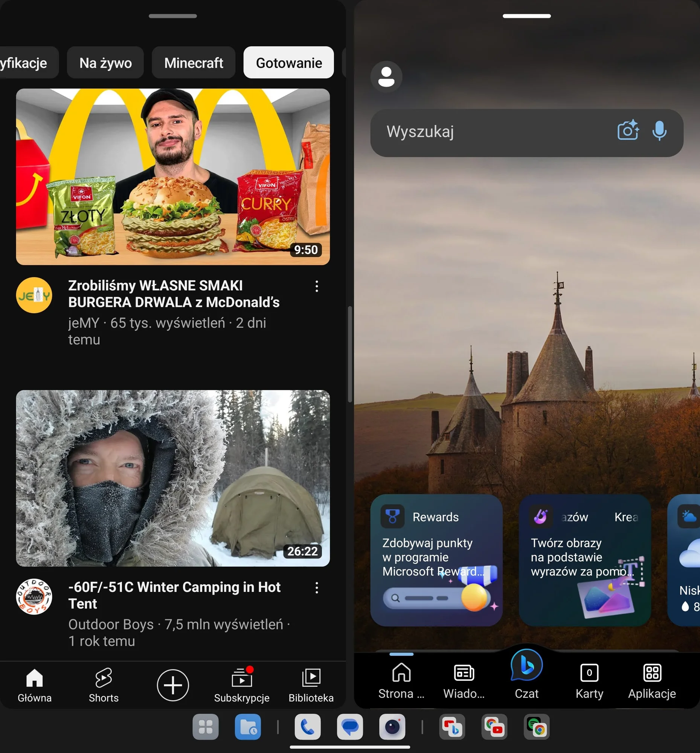Click the YouTube feed scrollbar
This screenshot has width=700, height=753.
[350, 354]
